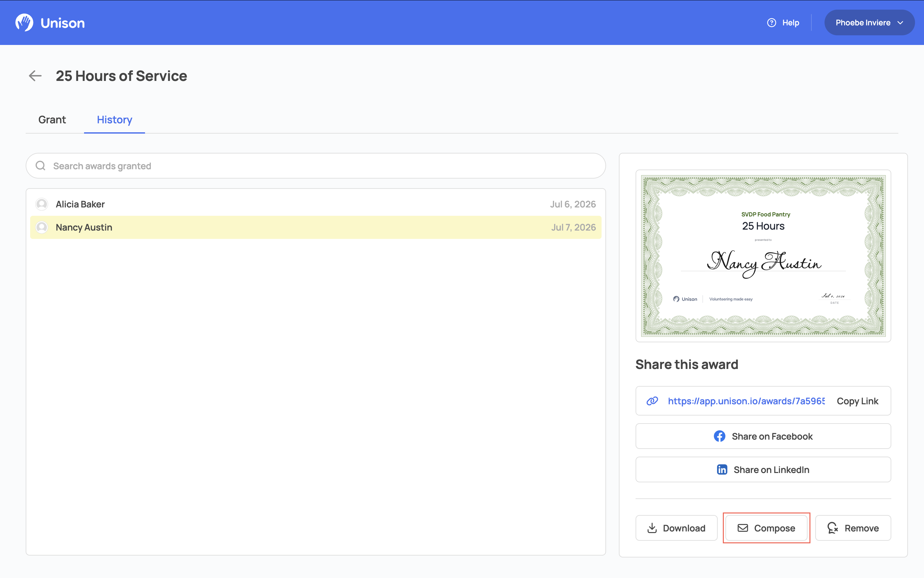Click the Jul 6, 2026 date
The image size is (924, 578).
[573, 204]
